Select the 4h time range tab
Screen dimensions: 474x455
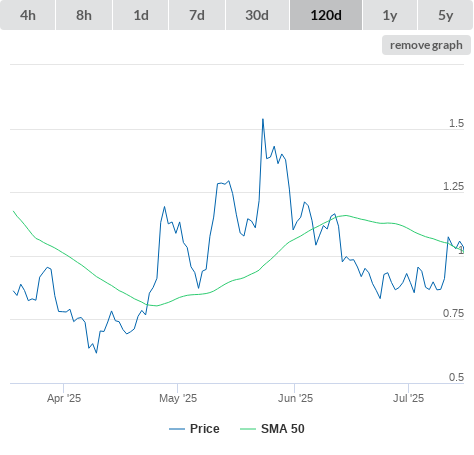(28, 15)
